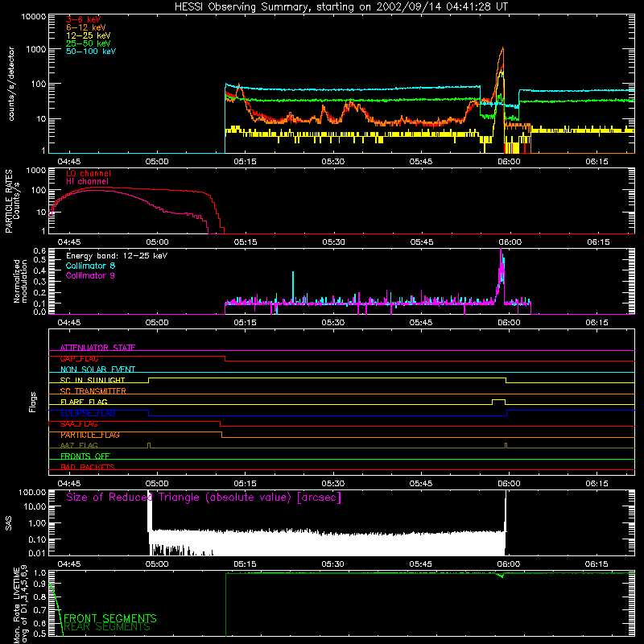The image size is (644, 644).
Task: Click the yellow 12-25 keV legend entry in top panel
Action: pos(88,35)
